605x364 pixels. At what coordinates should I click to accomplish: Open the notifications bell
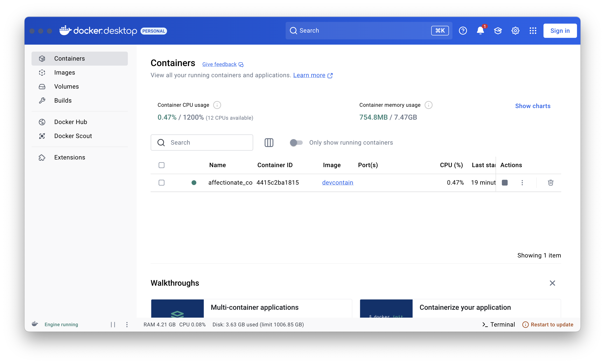[x=480, y=30]
